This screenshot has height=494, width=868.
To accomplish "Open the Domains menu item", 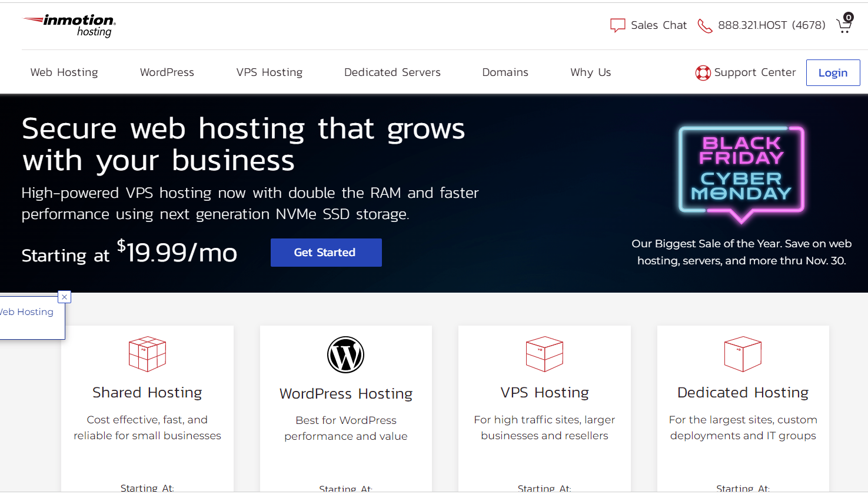I will click(505, 72).
